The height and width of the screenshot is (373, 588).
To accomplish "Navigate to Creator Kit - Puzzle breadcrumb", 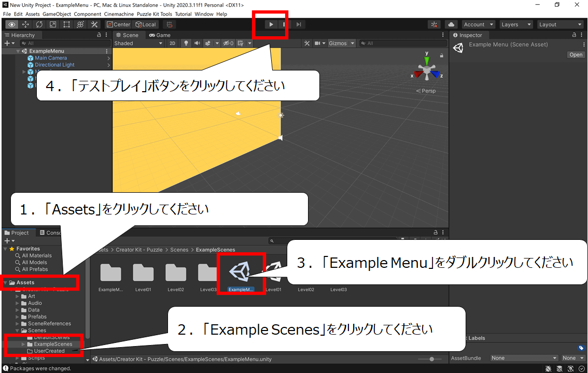I will pyautogui.click(x=139, y=250).
